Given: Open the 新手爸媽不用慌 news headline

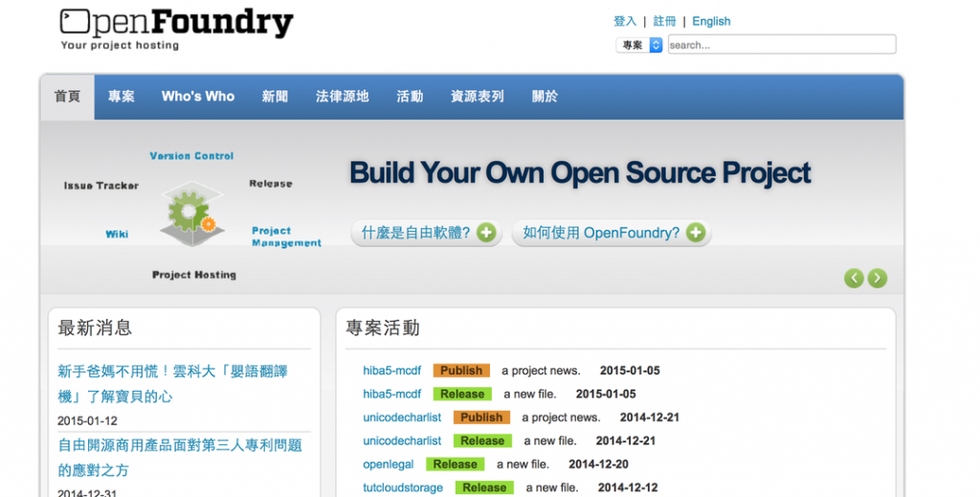Looking at the screenshot, I should [172, 384].
